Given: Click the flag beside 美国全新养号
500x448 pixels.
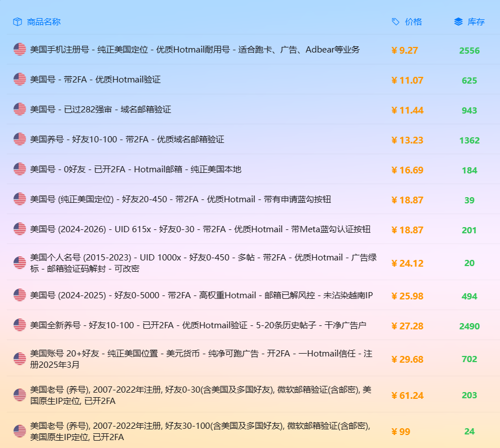Looking at the screenshot, I should (x=20, y=325).
